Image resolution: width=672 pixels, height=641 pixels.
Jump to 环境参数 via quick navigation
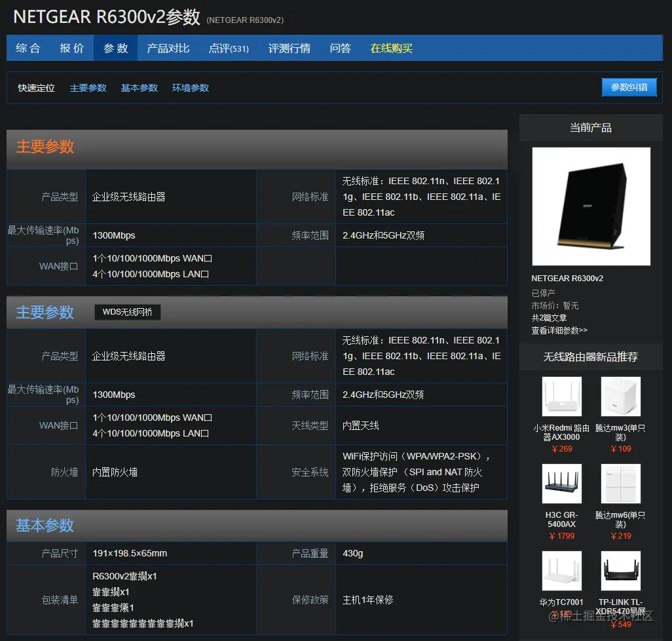point(190,87)
